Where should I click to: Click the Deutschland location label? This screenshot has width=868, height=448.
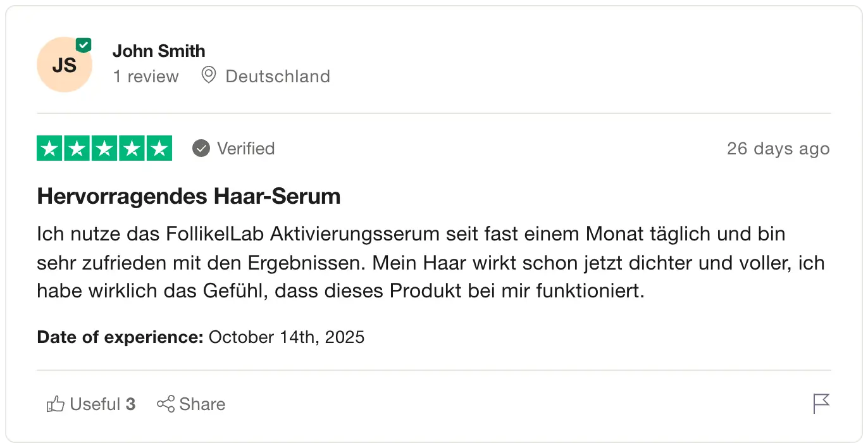(x=278, y=77)
